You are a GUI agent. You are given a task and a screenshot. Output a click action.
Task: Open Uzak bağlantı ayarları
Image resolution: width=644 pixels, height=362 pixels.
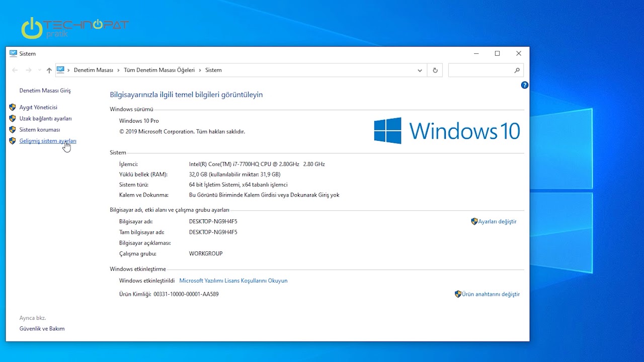click(45, 119)
